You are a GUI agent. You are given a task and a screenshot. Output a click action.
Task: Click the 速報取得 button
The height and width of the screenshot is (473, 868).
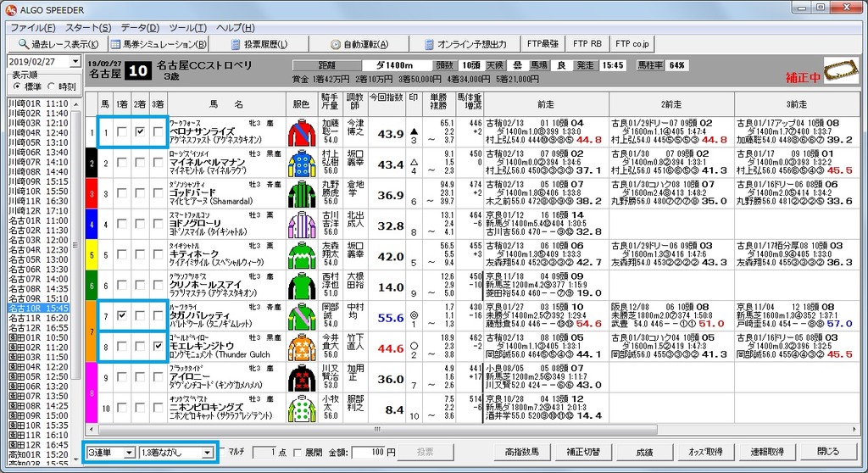pos(766,452)
